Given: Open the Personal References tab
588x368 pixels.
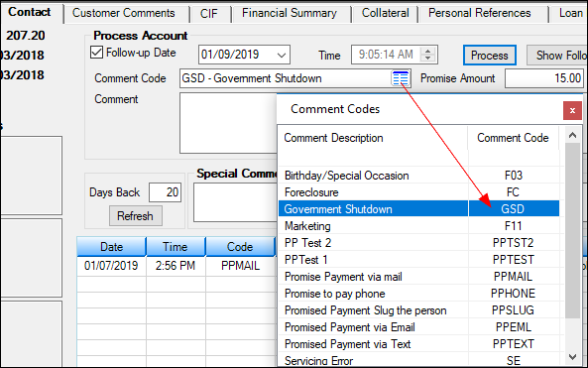Looking at the screenshot, I should [x=480, y=13].
